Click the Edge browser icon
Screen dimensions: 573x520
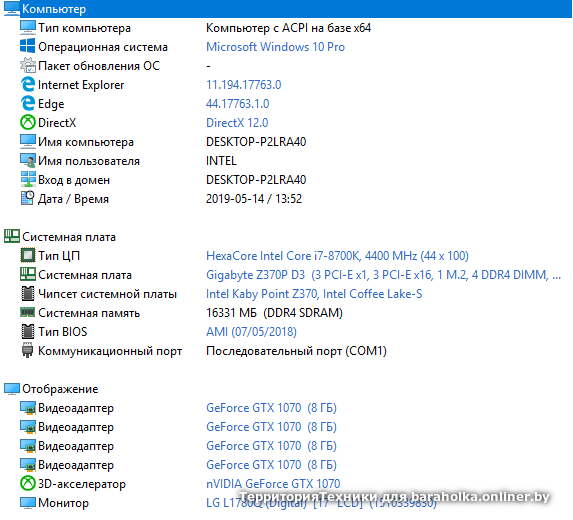[28, 103]
